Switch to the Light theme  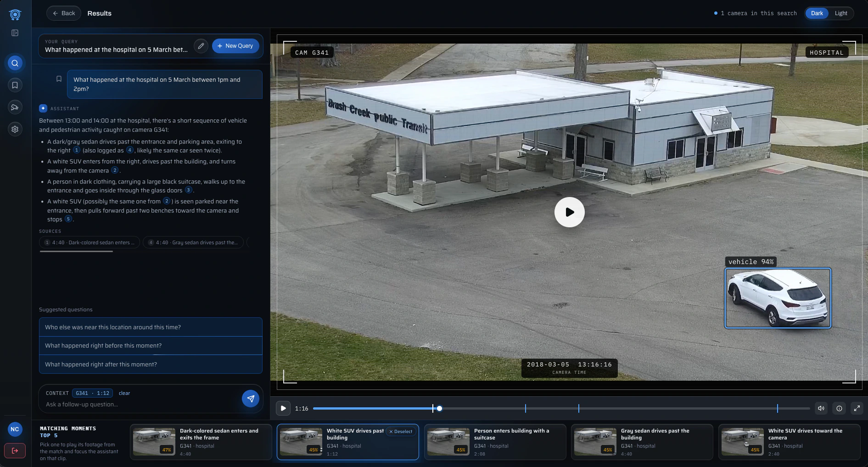pos(841,13)
